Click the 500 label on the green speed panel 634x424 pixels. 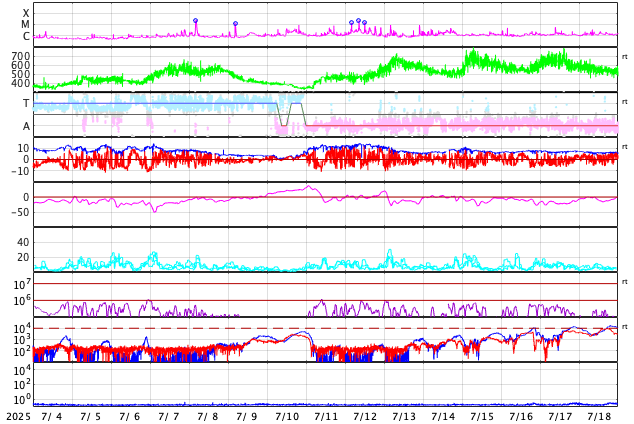click(x=21, y=74)
